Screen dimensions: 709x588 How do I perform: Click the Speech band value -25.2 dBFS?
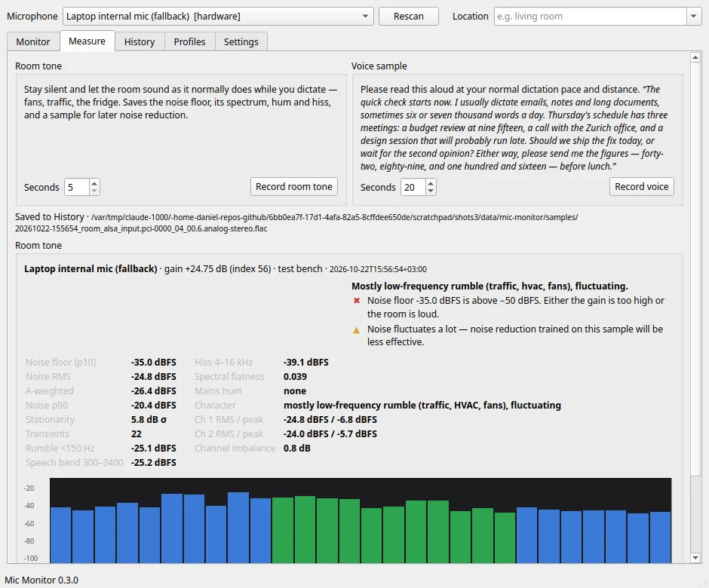pos(154,463)
